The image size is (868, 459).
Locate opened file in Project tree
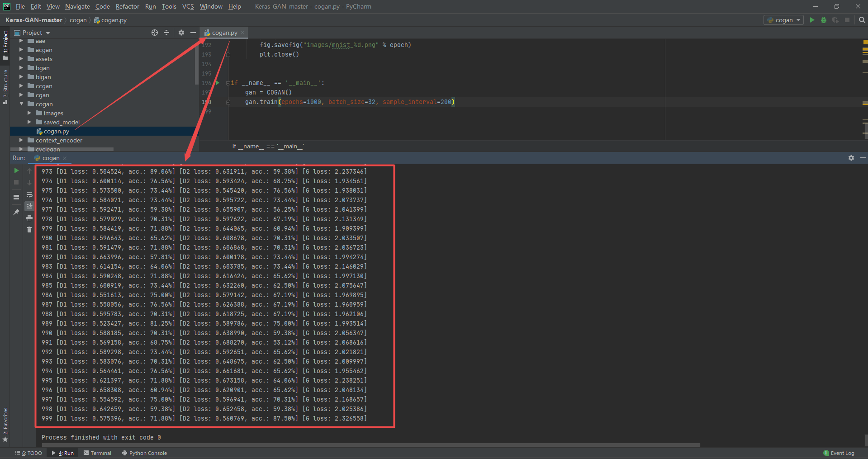coord(155,33)
